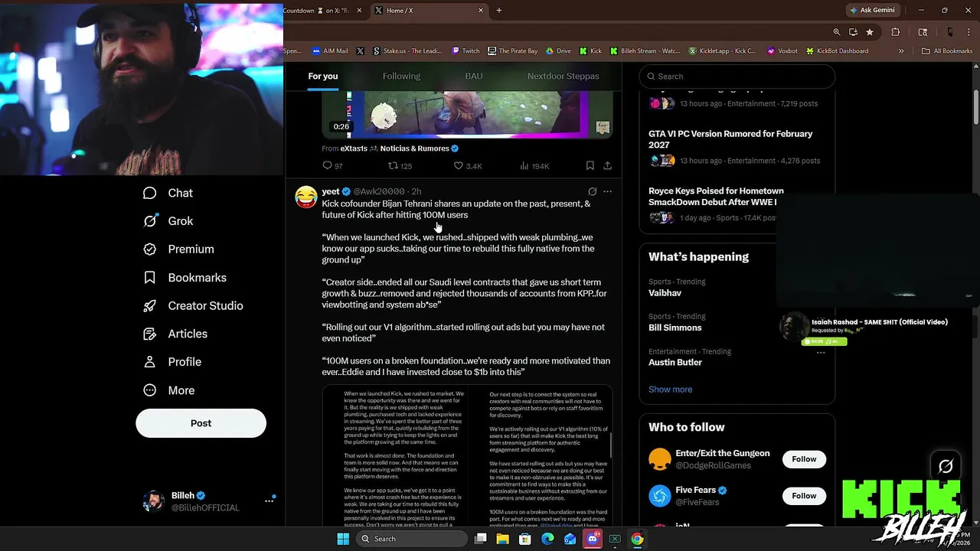Close the Home / X browser tab
The height and width of the screenshot is (551, 980).
[x=481, y=11]
